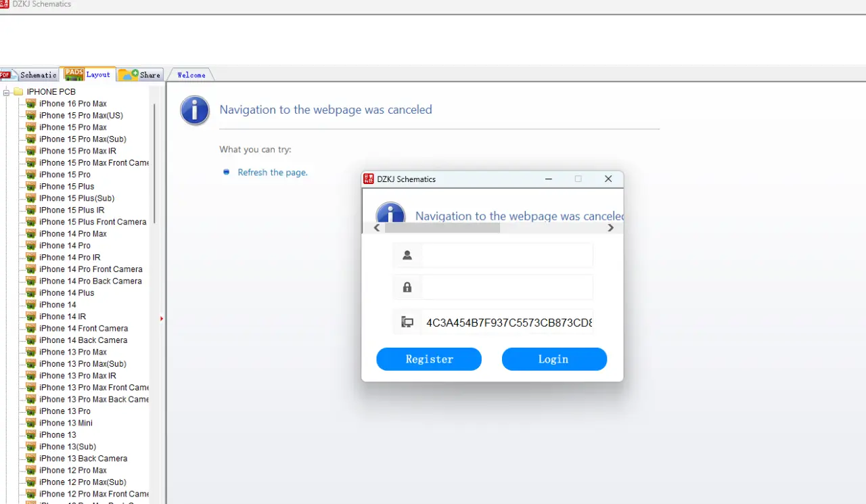Image resolution: width=866 pixels, height=504 pixels.
Task: Select iPhone 14 Pro Front Camera entry
Action: [91, 269]
